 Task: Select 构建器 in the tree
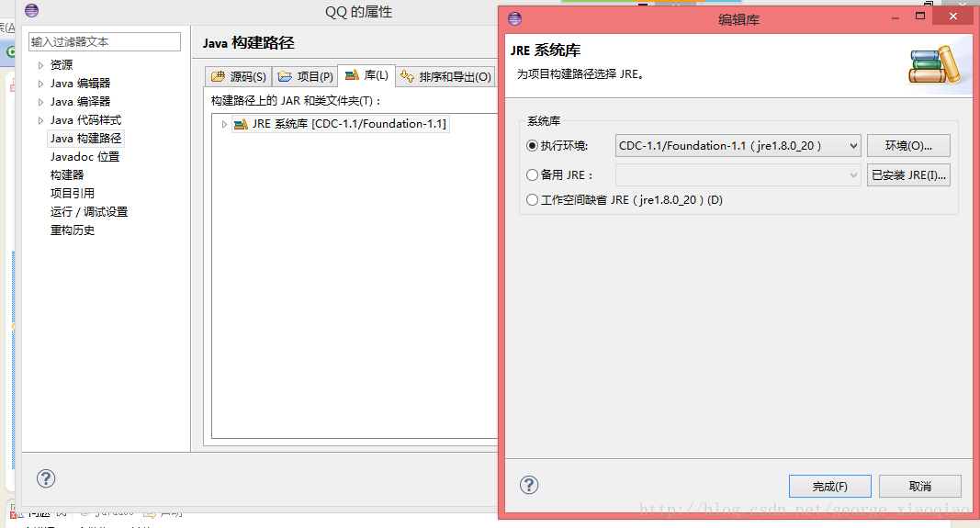[x=67, y=175]
